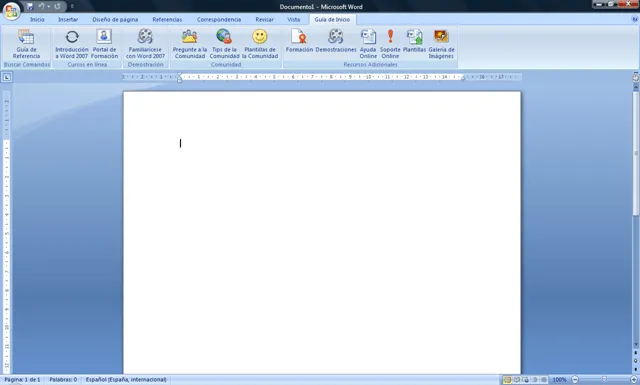Image resolution: width=640 pixels, height=385 pixels.
Task: Undo the last action
Action: (41, 6)
